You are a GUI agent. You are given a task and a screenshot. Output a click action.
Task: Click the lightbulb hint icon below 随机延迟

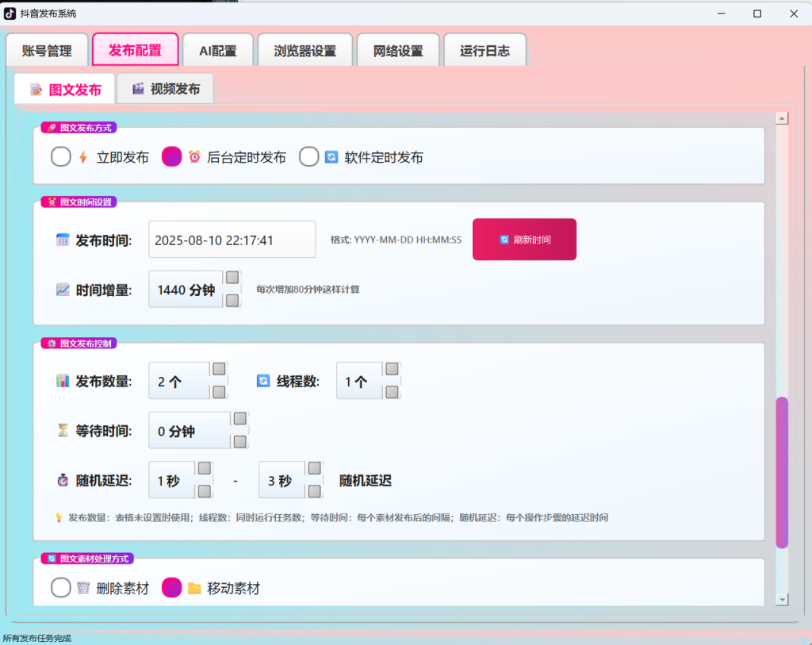(59, 517)
